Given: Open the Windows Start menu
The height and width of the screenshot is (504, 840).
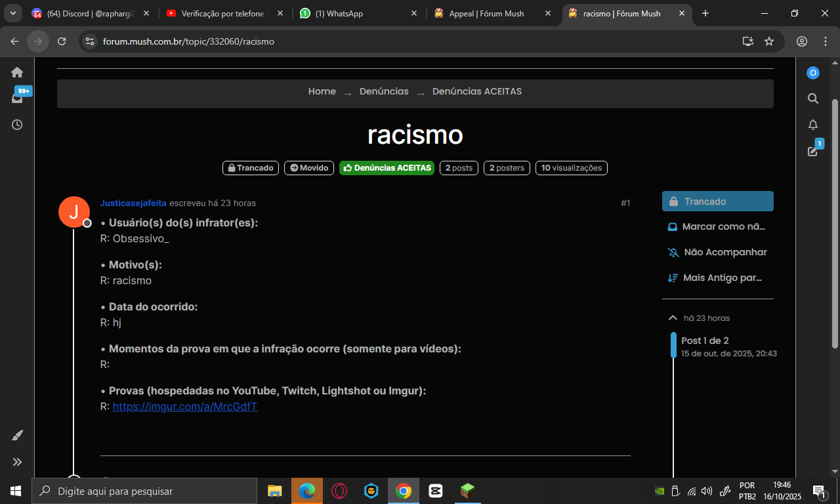Looking at the screenshot, I should (16, 491).
